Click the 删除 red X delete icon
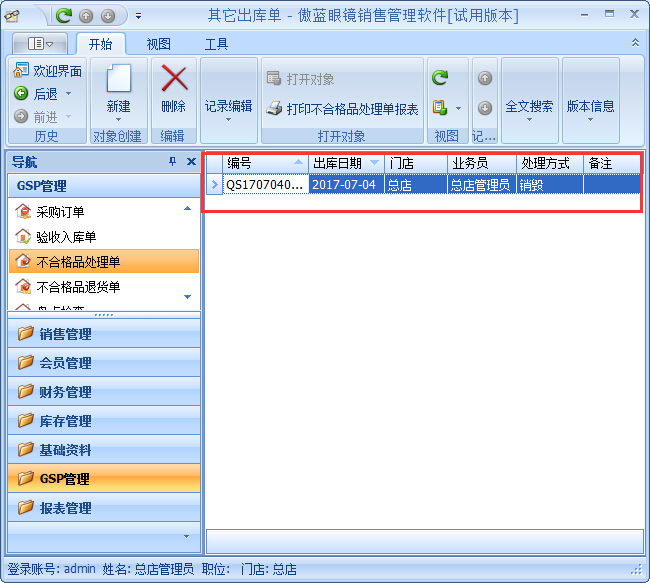 click(174, 78)
